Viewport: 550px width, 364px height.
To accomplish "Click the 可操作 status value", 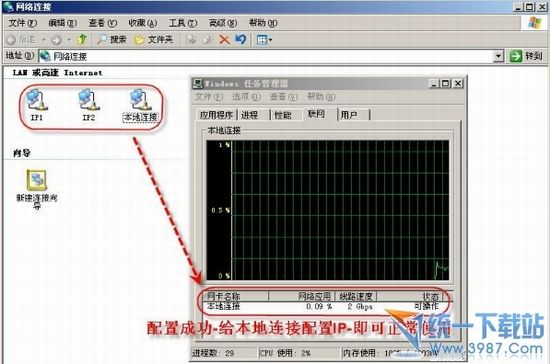I will click(x=426, y=306).
